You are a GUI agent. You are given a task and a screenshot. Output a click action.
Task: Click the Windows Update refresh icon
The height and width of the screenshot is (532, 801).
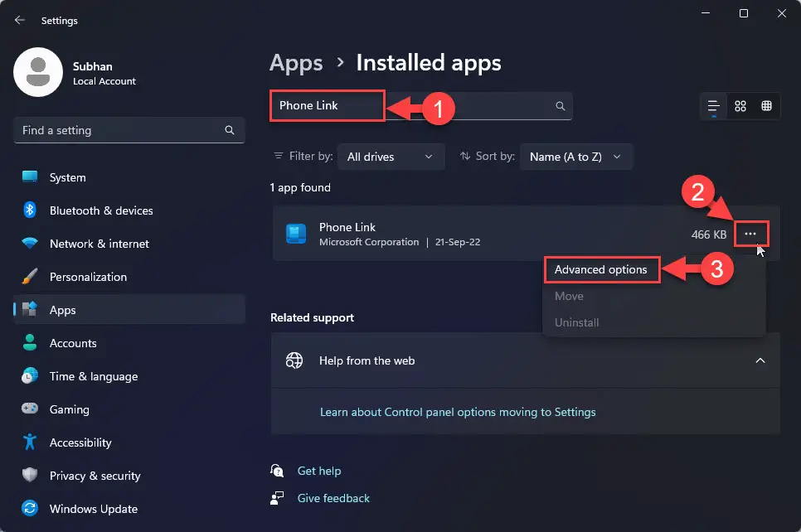(x=30, y=508)
